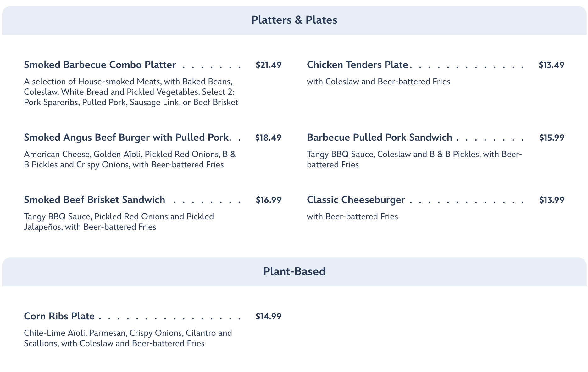Click the $21.49 combo platter price
Screen dimensions: 588x372
[x=268, y=65]
